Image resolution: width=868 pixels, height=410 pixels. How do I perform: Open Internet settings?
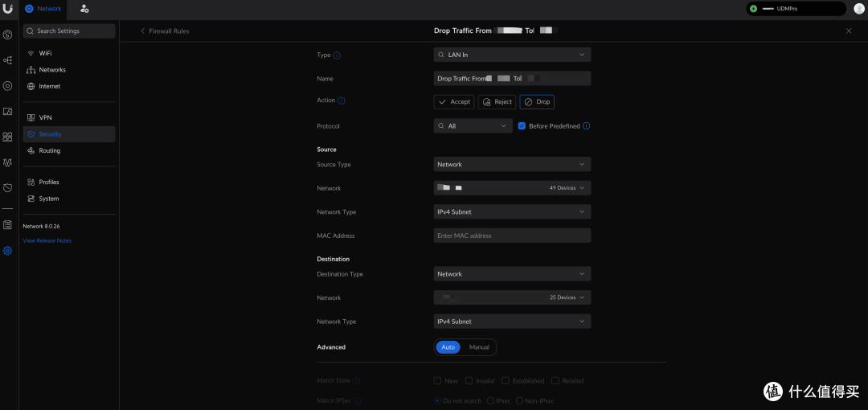[69, 87]
